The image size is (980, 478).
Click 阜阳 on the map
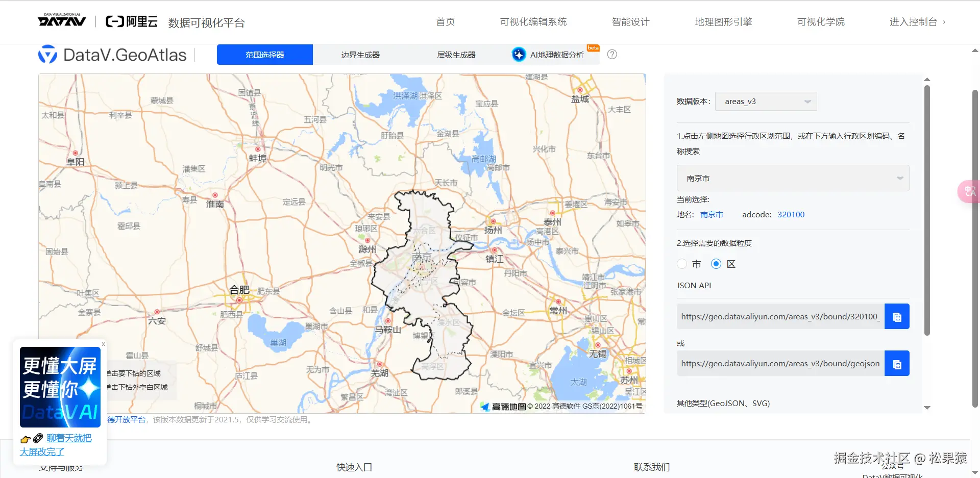[x=76, y=162]
